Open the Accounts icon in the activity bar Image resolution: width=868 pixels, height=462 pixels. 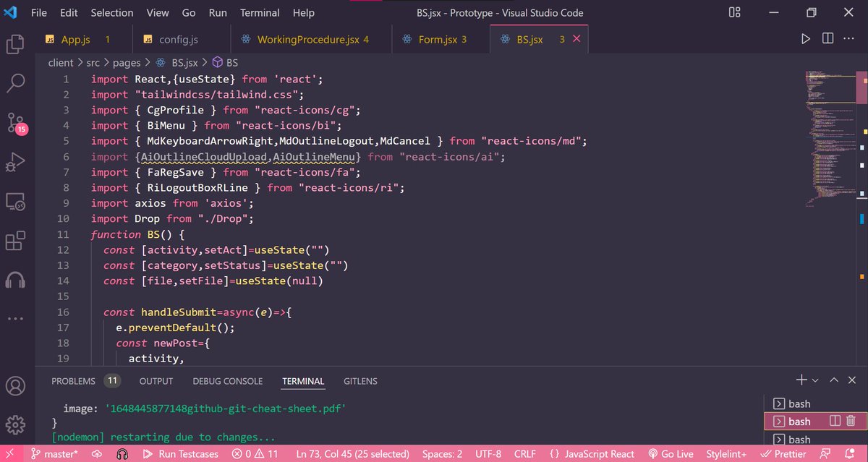pyautogui.click(x=16, y=385)
